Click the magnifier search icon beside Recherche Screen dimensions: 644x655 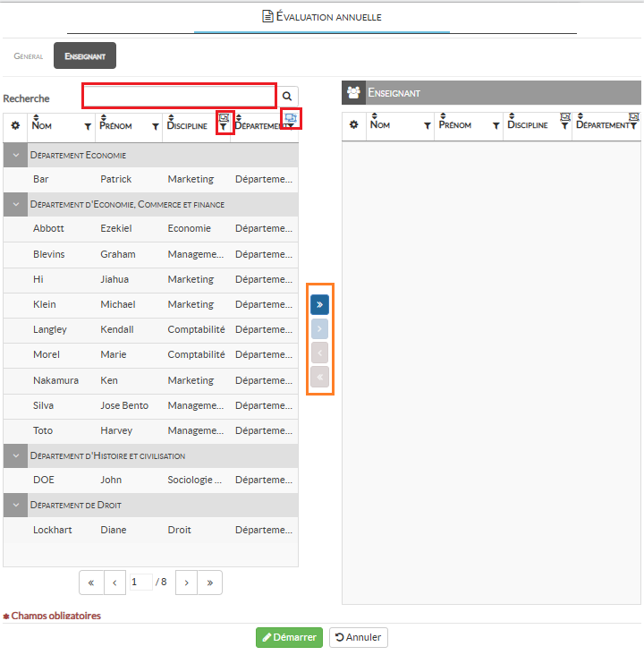point(287,96)
